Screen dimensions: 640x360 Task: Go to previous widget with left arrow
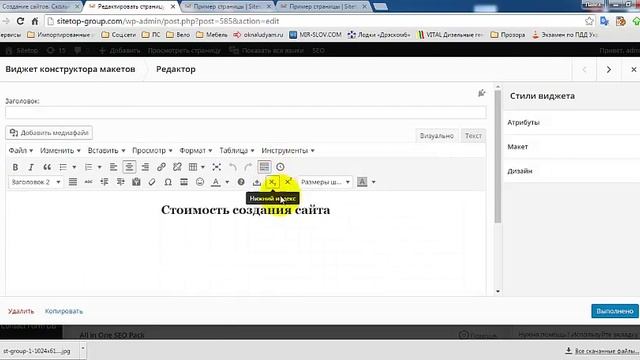[x=584, y=69]
